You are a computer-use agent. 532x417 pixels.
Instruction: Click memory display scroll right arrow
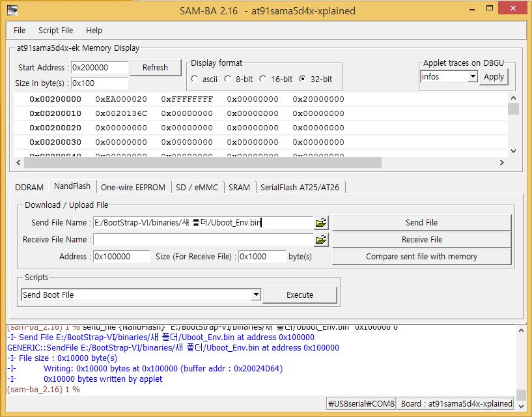point(502,162)
